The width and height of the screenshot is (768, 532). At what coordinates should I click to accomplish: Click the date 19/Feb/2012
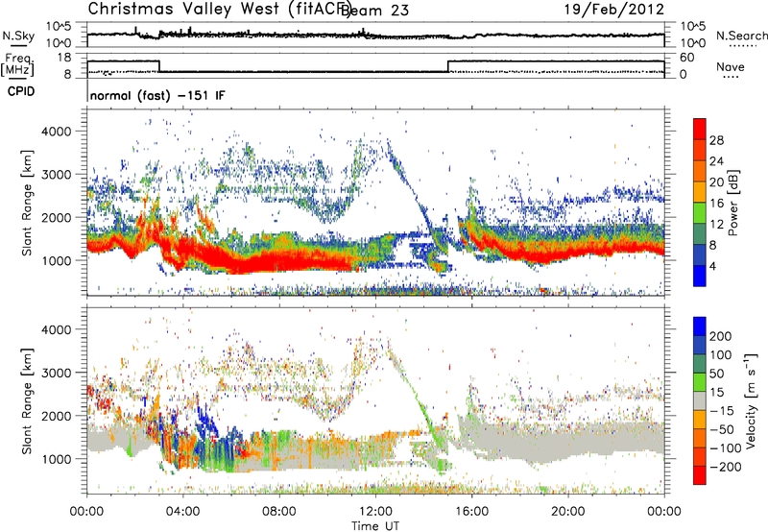[x=614, y=10]
